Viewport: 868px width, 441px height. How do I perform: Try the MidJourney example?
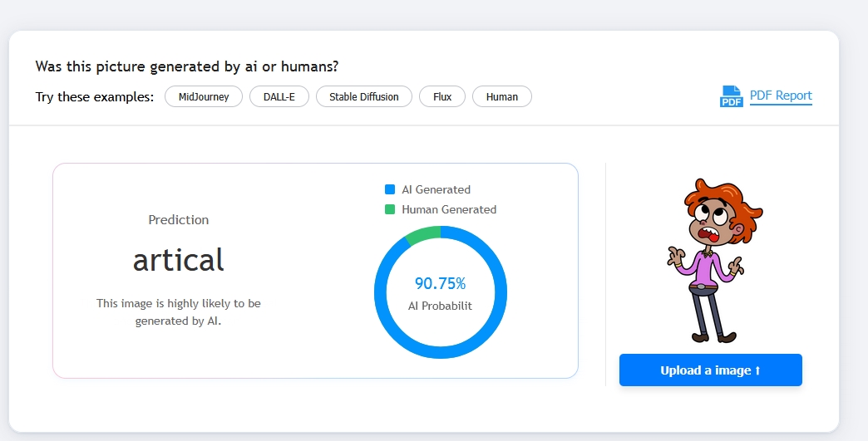coord(204,96)
